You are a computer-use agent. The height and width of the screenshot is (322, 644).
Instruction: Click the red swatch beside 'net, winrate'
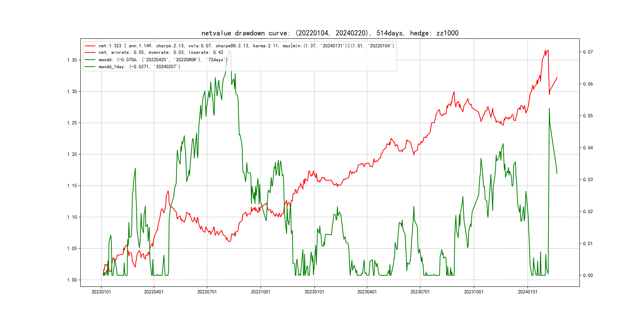pos(90,52)
